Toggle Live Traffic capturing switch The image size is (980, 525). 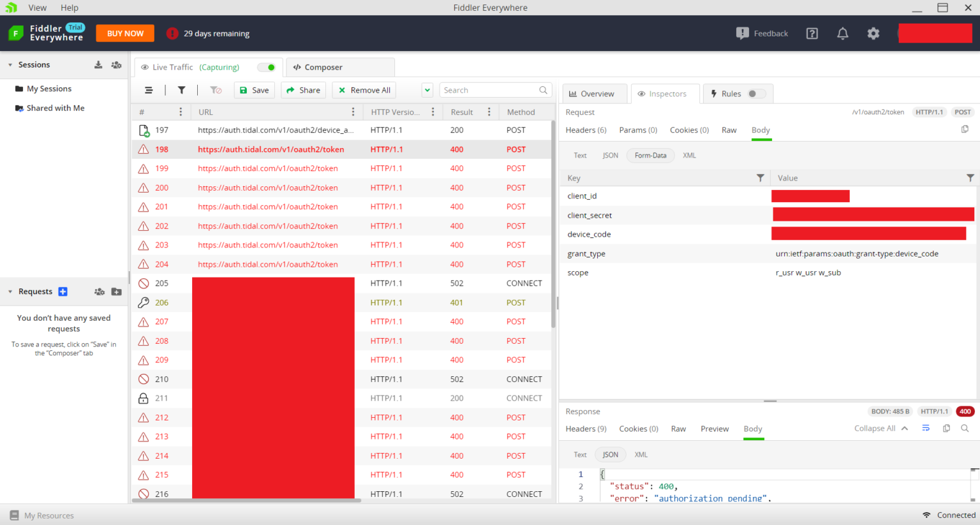tap(267, 67)
